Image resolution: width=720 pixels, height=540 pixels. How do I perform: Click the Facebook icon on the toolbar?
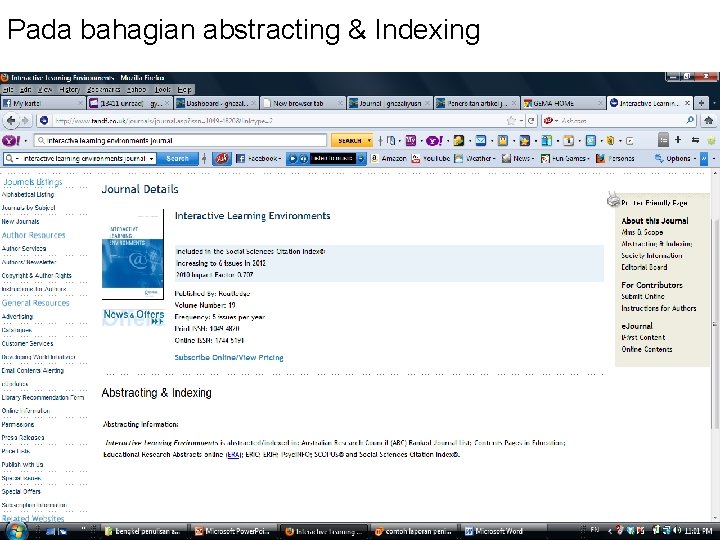[x=240, y=158]
